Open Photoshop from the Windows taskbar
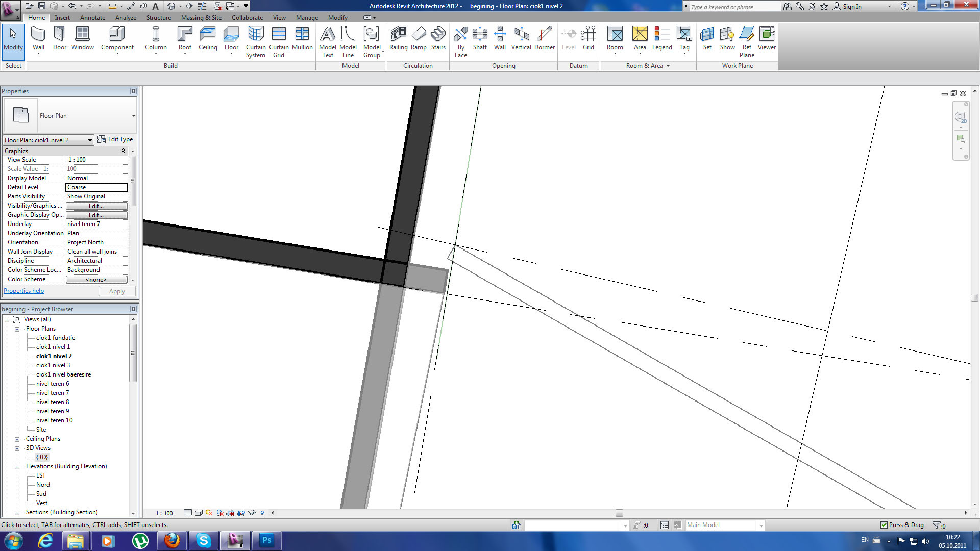The image size is (980, 551). click(266, 540)
